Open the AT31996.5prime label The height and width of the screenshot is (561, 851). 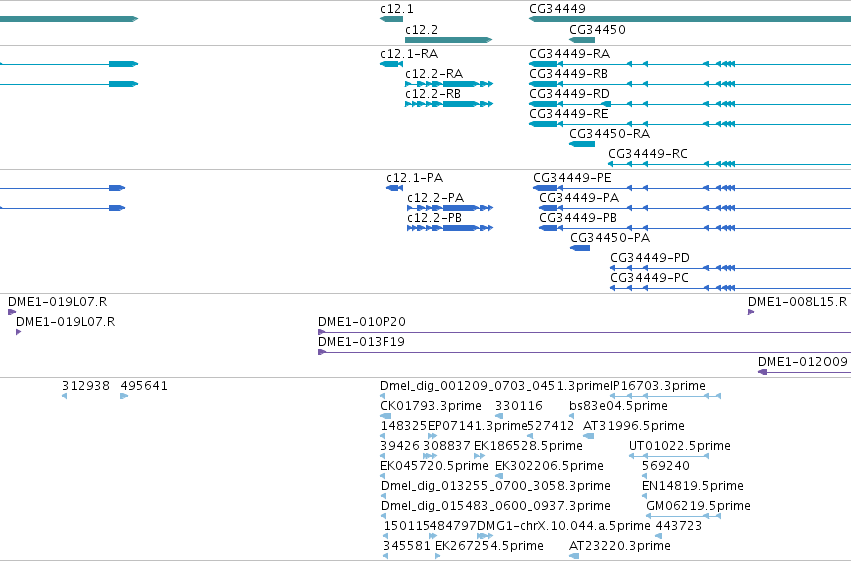[633, 426]
